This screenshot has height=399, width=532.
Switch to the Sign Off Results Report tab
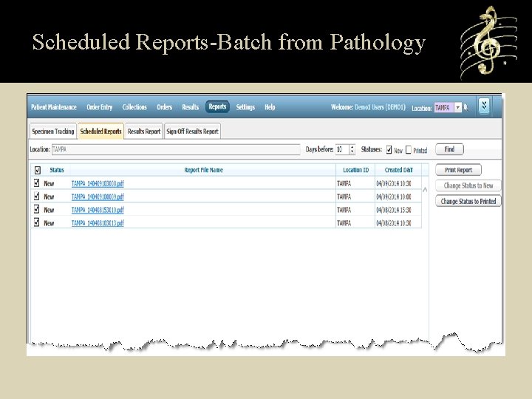pos(192,132)
